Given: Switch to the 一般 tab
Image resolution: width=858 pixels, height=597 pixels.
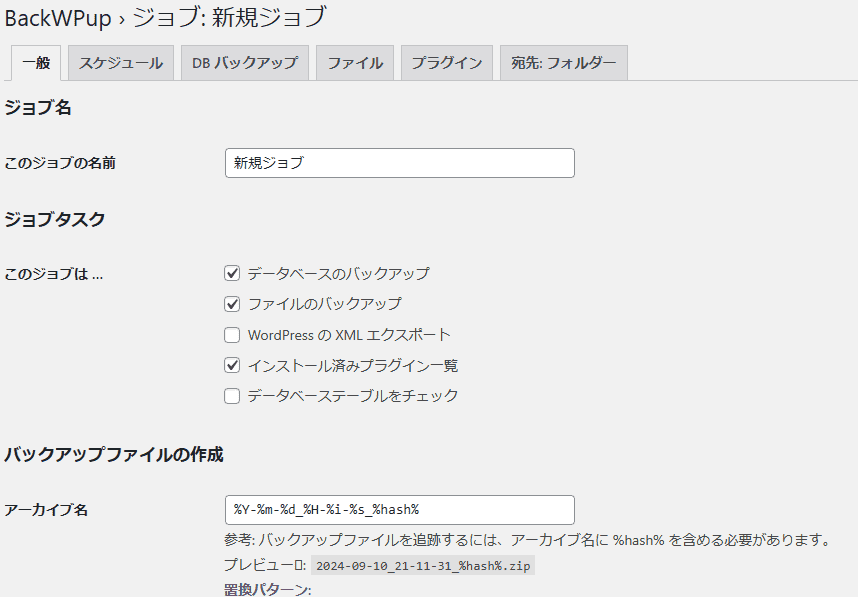Looking at the screenshot, I should [x=35, y=62].
